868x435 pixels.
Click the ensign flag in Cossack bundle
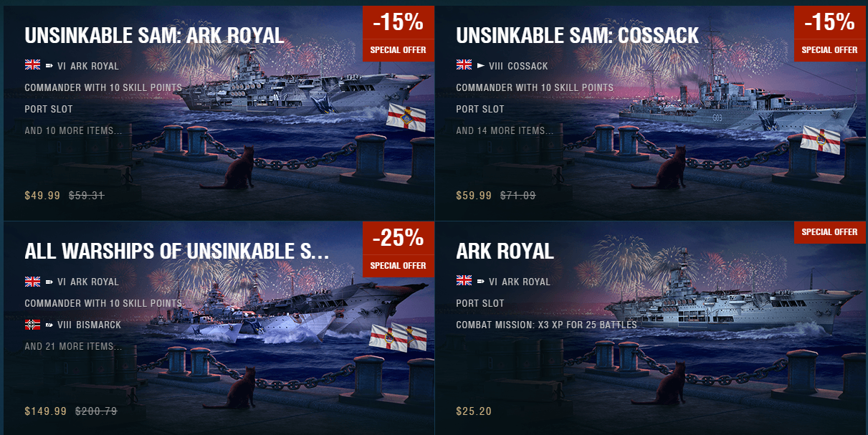819,138
